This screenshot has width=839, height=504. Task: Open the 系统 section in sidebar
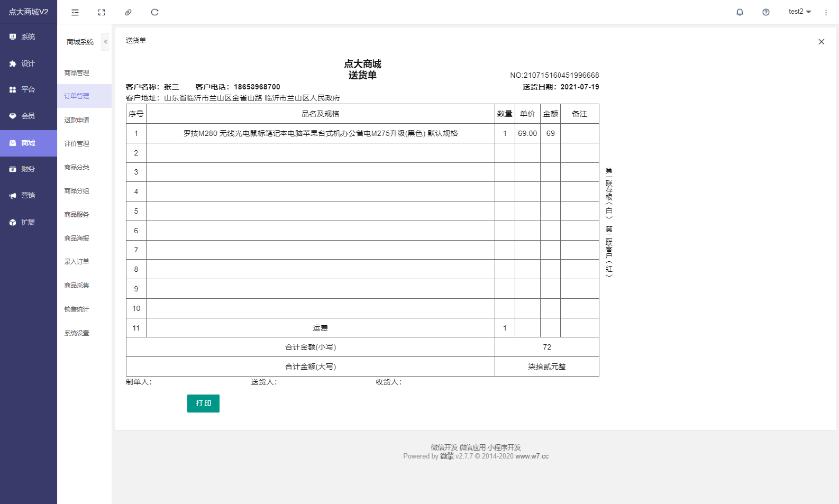pyautogui.click(x=28, y=37)
